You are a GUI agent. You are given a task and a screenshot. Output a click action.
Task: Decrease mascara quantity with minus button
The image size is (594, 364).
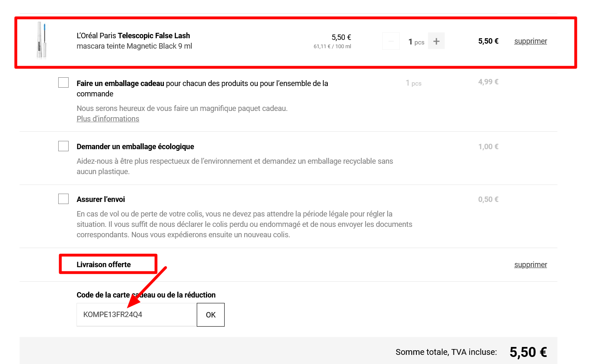pyautogui.click(x=391, y=41)
